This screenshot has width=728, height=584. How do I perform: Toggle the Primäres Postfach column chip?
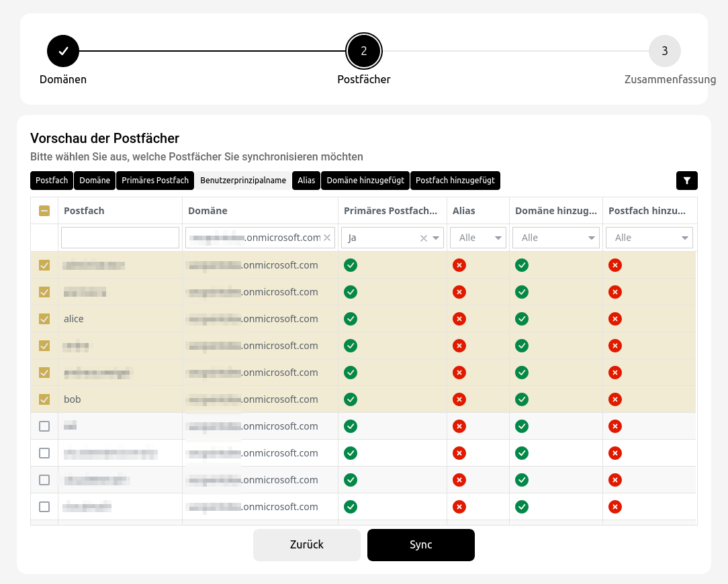coord(155,181)
